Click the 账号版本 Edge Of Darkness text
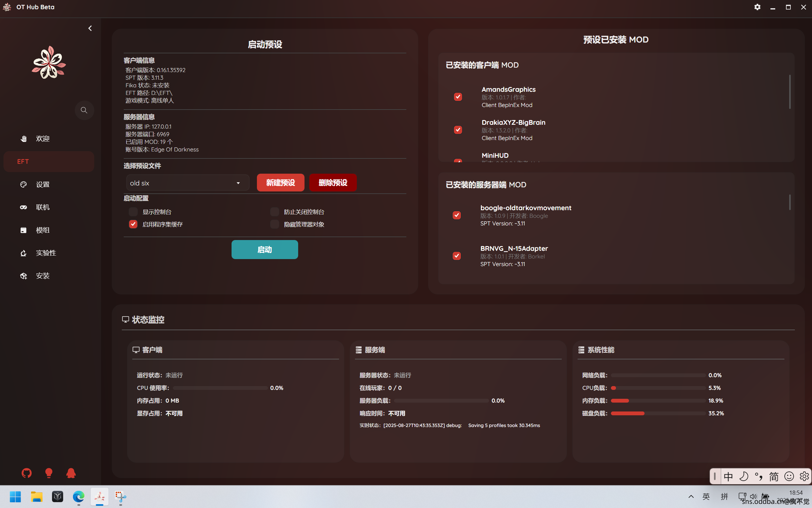Image resolution: width=812 pixels, height=508 pixels. [162, 150]
